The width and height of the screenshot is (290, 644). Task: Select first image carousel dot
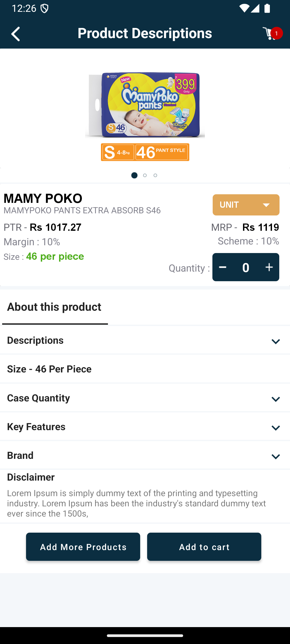tap(134, 175)
